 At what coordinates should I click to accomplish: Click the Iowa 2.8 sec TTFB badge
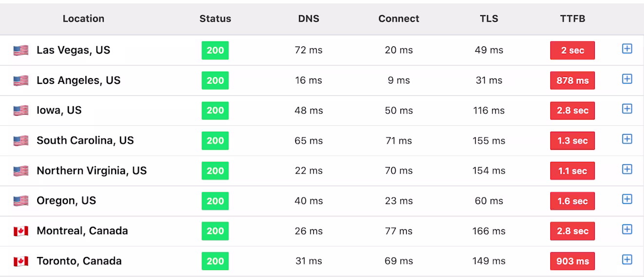572,111
